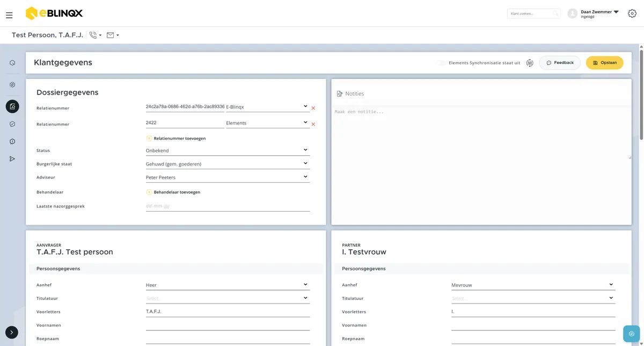Open the Aanvrager Aanhef dropdown

(x=228, y=285)
